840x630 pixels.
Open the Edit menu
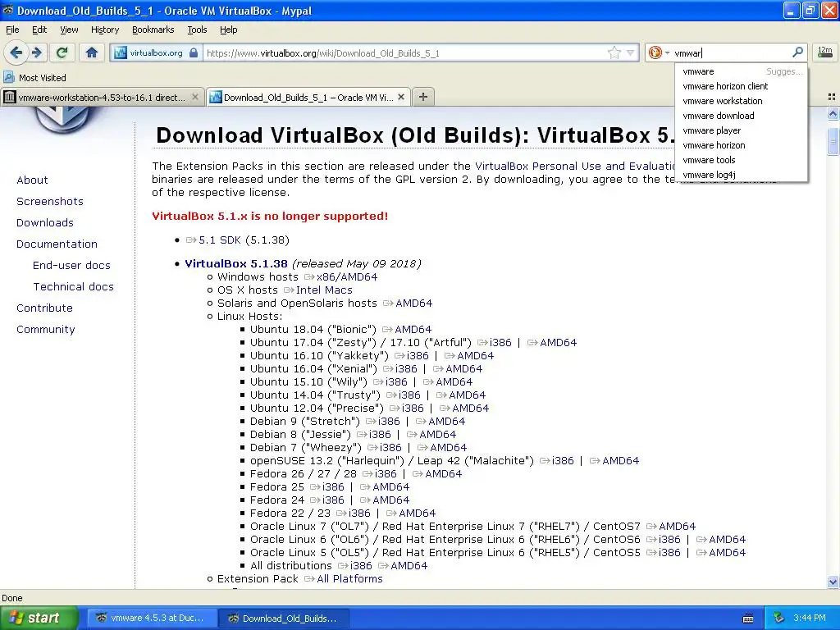(x=39, y=30)
